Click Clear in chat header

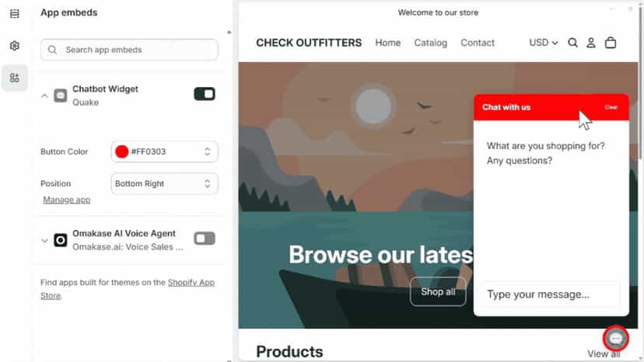[611, 107]
